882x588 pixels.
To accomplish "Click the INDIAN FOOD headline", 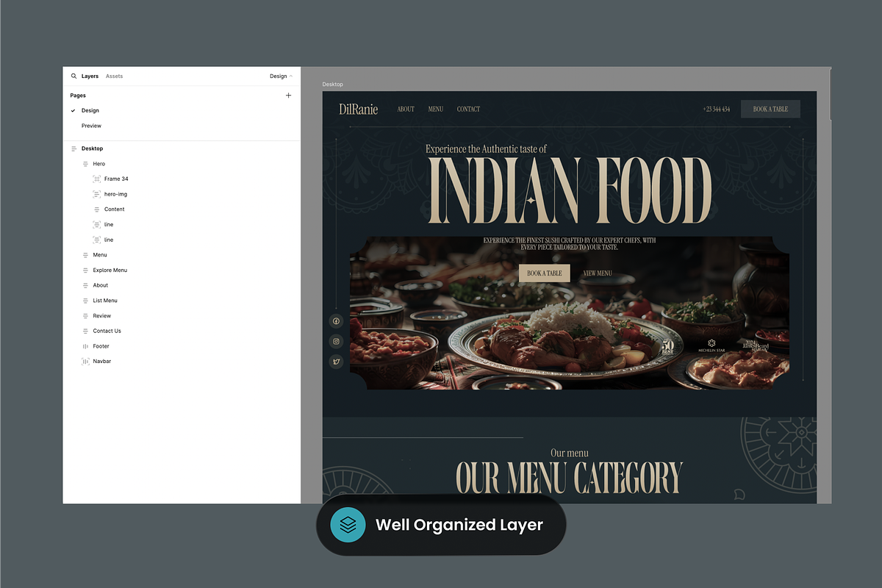I will click(x=570, y=192).
